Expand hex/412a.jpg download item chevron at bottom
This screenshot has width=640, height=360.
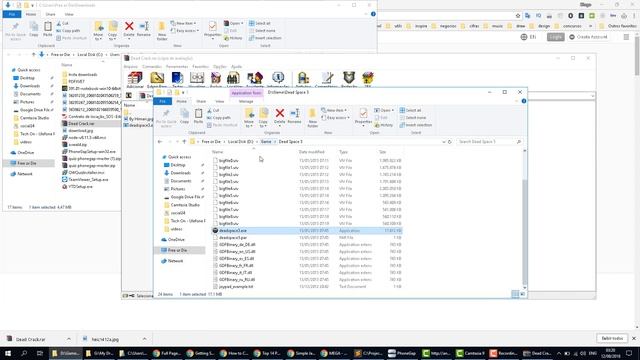(144, 339)
